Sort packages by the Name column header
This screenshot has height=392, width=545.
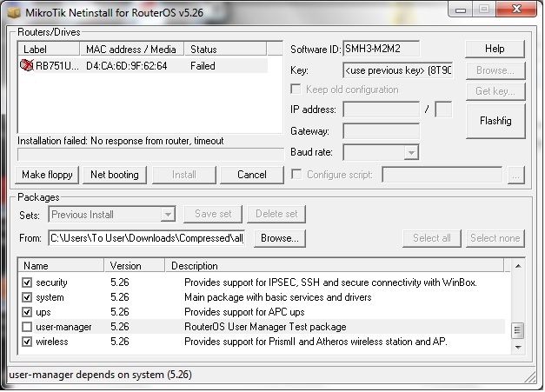coord(61,266)
